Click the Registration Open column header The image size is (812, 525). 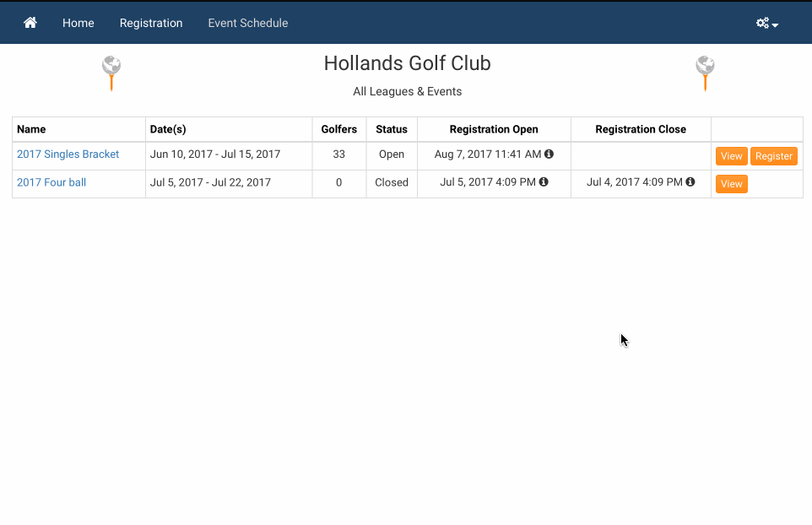click(x=494, y=129)
